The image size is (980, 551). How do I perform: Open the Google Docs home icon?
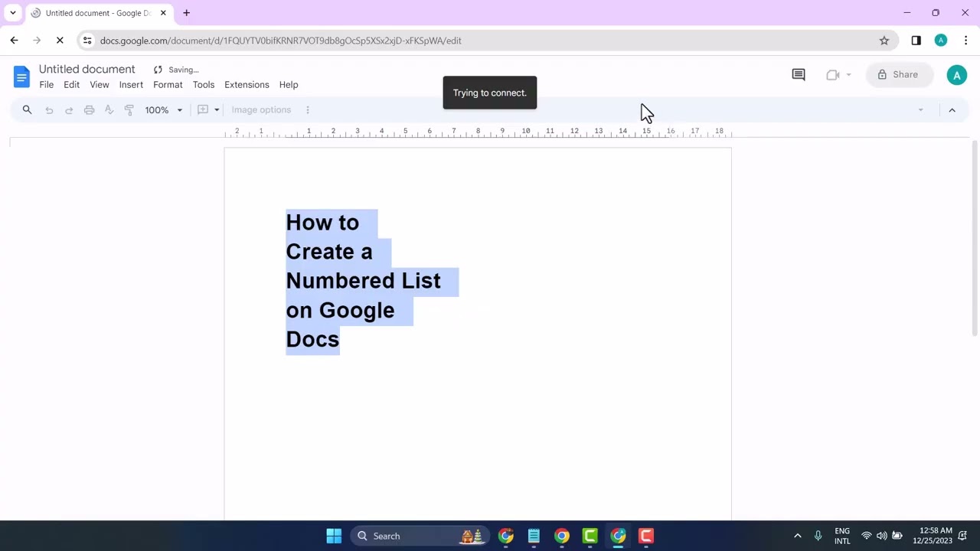(x=21, y=76)
